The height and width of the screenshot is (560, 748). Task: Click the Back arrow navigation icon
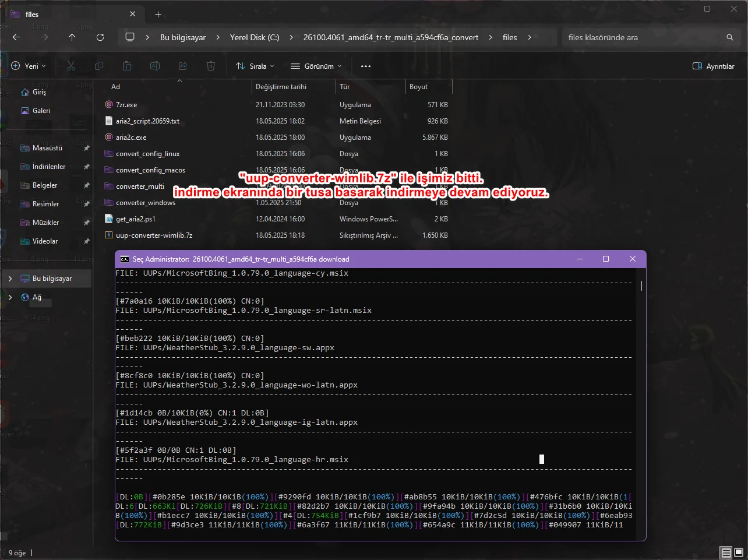pyautogui.click(x=16, y=37)
